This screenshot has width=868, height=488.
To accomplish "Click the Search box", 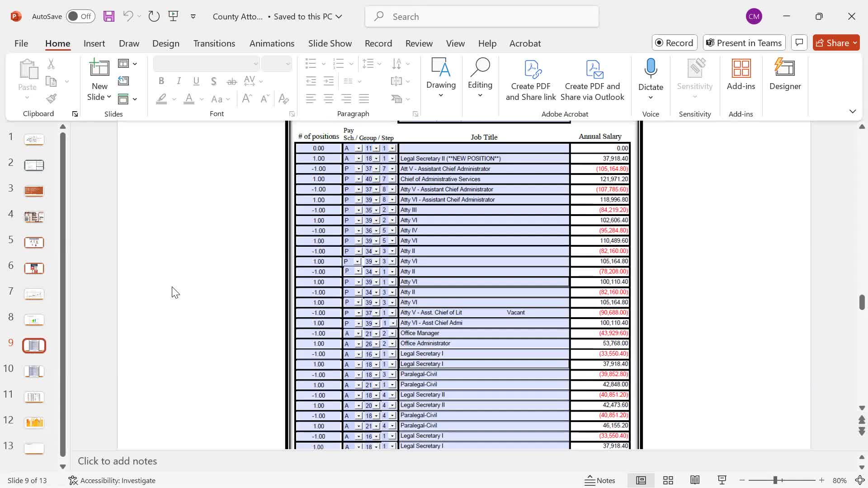I will [481, 17].
